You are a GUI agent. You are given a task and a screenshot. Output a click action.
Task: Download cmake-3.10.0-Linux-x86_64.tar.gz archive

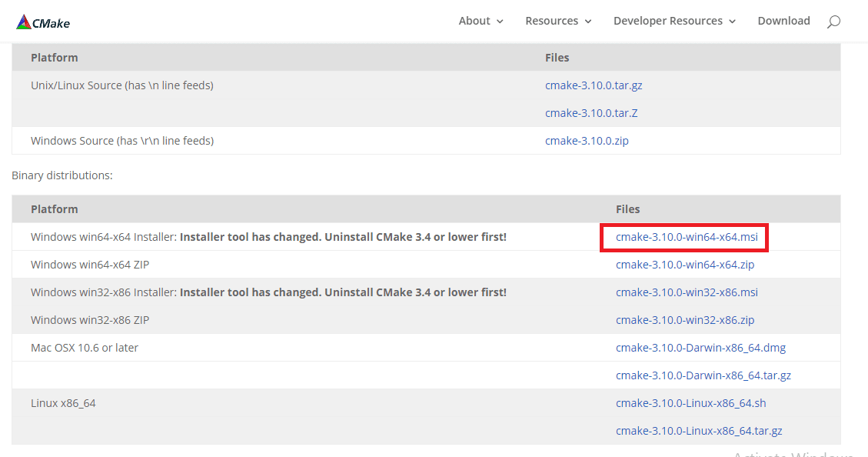(699, 431)
